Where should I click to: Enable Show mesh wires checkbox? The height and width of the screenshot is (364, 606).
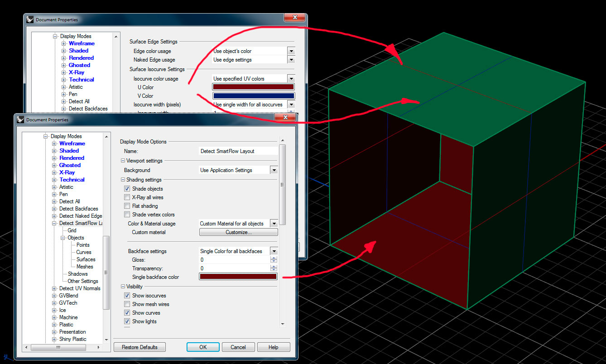point(127,304)
